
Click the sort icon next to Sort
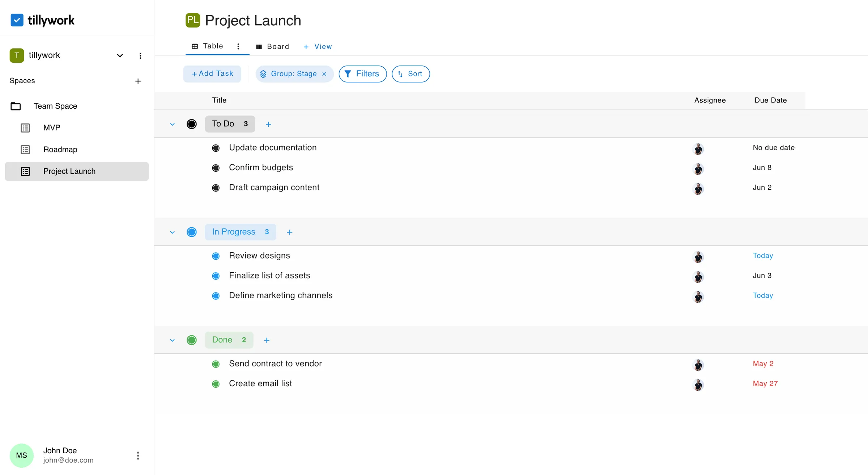click(400, 74)
